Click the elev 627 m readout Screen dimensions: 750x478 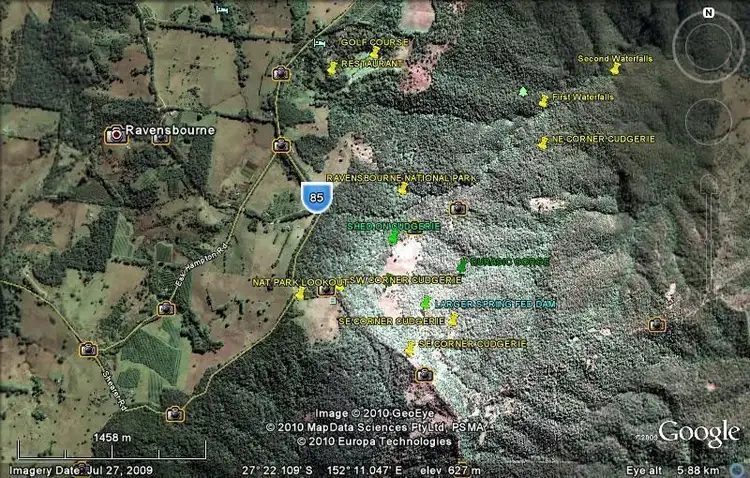point(450,470)
